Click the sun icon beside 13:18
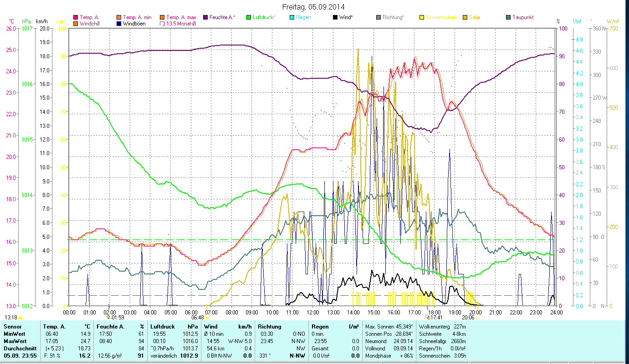This screenshot has width=629, height=364. pyautogui.click(x=20, y=318)
